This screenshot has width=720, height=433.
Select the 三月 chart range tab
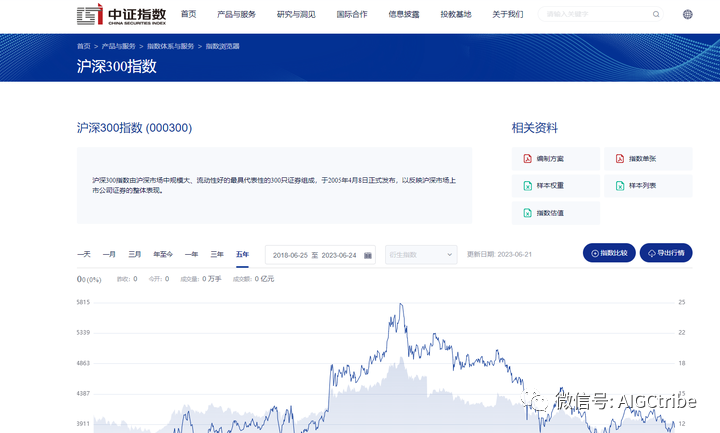point(135,254)
